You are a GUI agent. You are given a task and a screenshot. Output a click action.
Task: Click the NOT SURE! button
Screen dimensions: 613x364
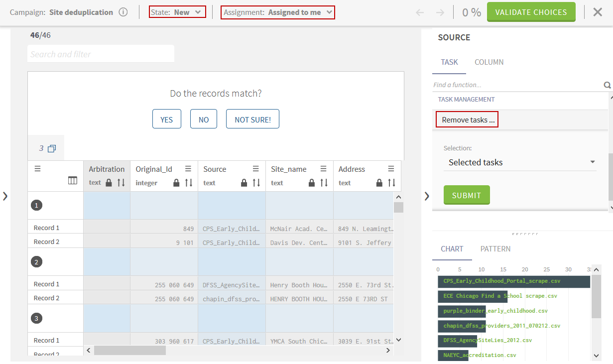pos(252,120)
